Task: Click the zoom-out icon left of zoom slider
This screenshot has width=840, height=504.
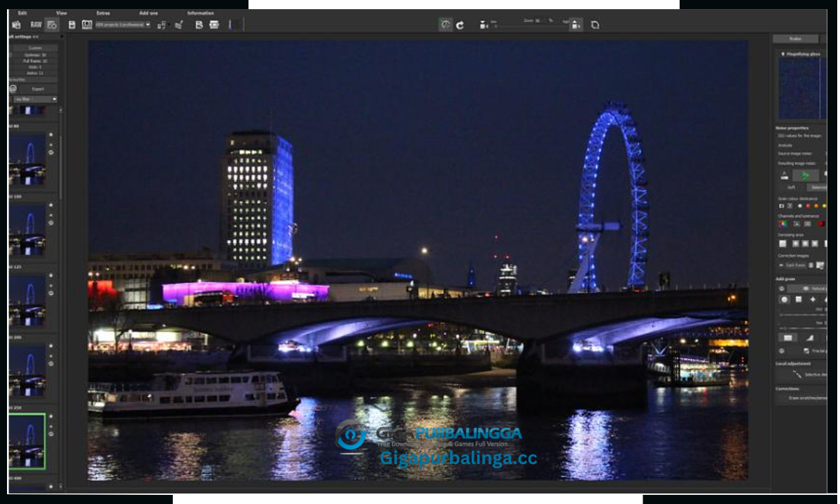Action: coord(484,24)
